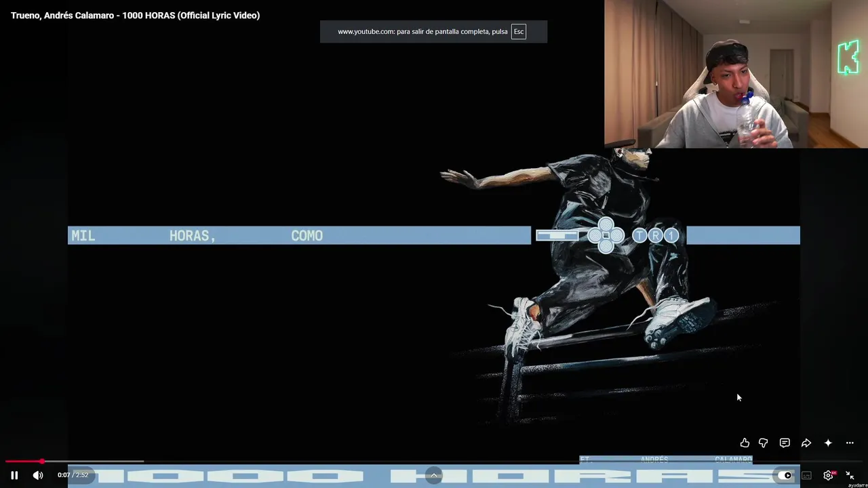This screenshot has width=868, height=488.
Task: Click the streamer webcam overlay
Action: tap(736, 74)
